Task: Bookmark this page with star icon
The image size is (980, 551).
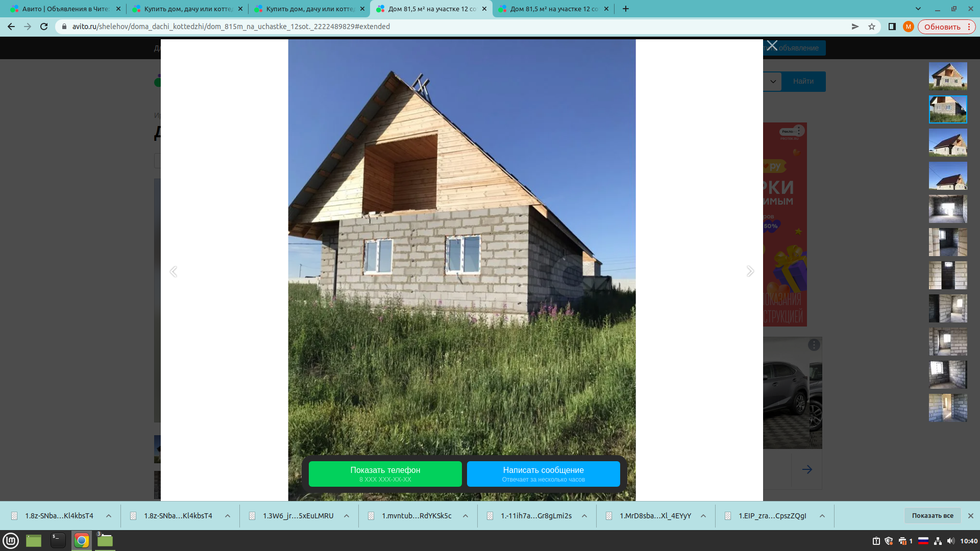Action: pos(872,27)
